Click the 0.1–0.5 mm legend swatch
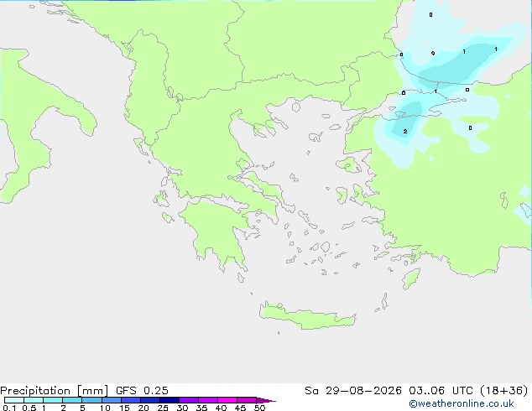 tap(14, 400)
